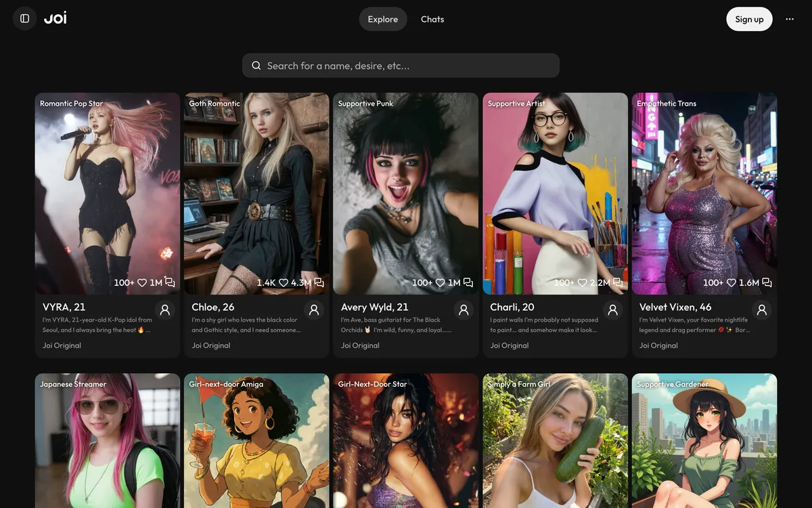This screenshot has width=812, height=508.
Task: Click the Joi logo
Action: [x=55, y=18]
